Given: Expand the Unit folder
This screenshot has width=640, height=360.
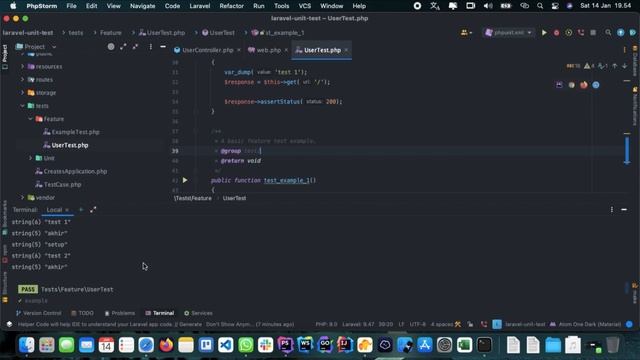Looking at the screenshot, I should 31,158.
